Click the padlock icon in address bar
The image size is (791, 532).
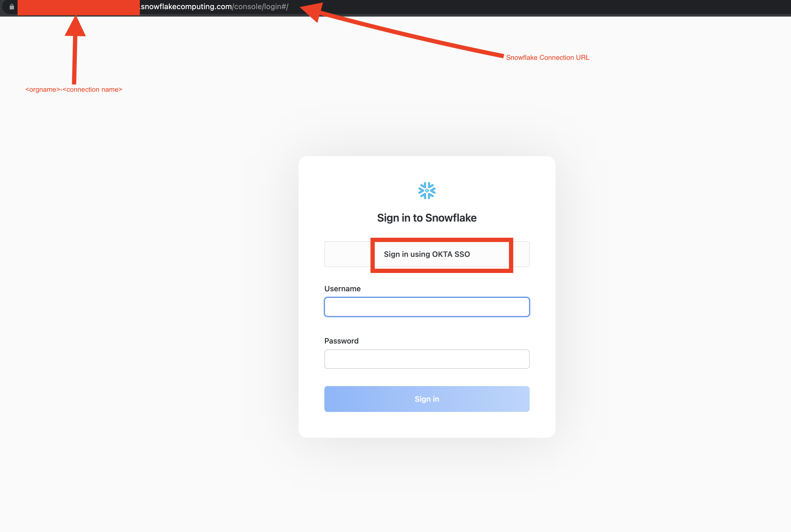[12, 7]
